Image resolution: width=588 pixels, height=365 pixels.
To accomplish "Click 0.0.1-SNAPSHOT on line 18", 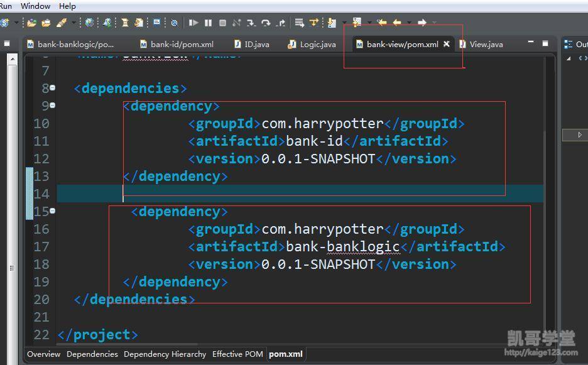I will (x=318, y=264).
